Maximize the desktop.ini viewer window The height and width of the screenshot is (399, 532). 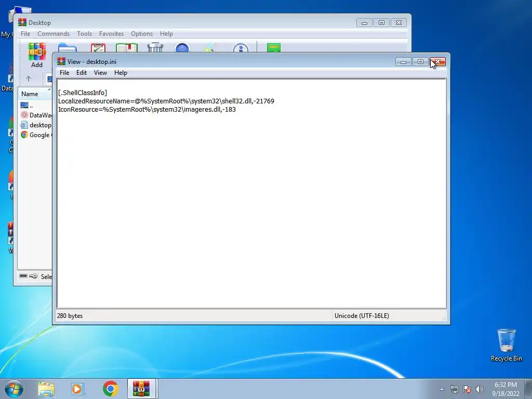[420, 62]
